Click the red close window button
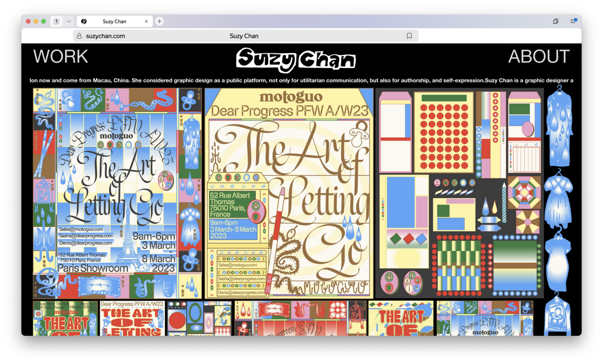 click(x=28, y=21)
